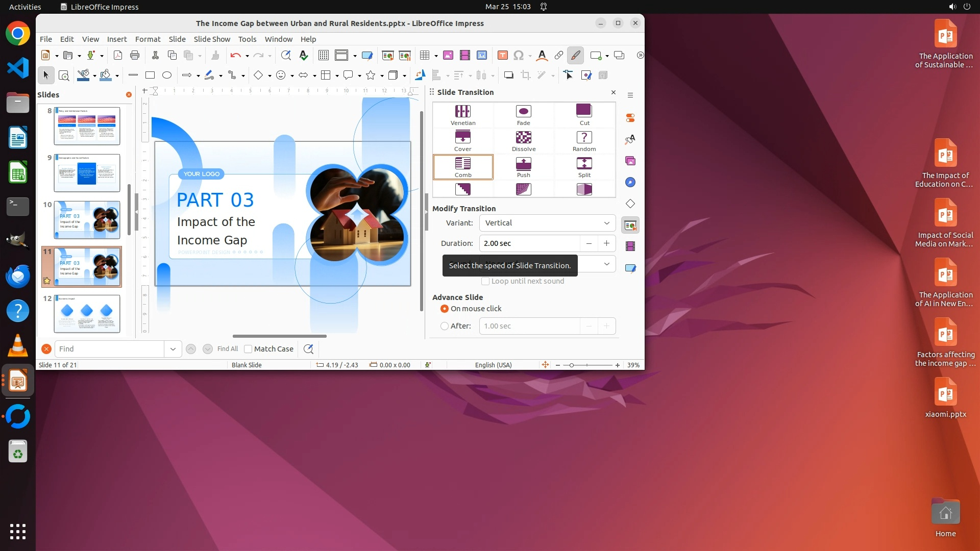
Task: Open the sidebar Properties deck
Action: click(630, 118)
